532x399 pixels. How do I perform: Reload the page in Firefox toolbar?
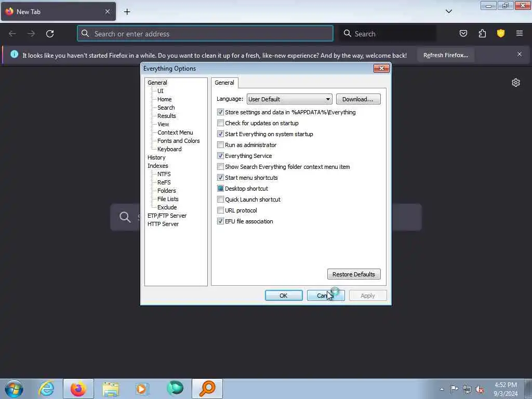50,34
